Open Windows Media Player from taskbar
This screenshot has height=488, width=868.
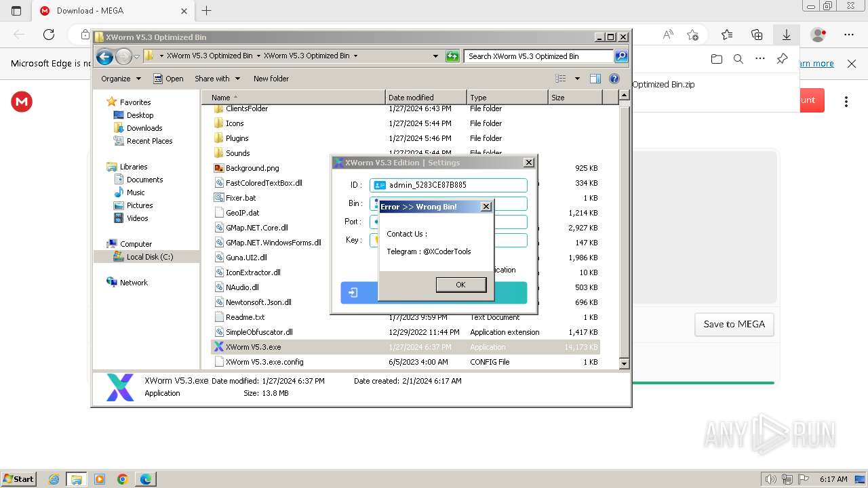[x=100, y=479]
